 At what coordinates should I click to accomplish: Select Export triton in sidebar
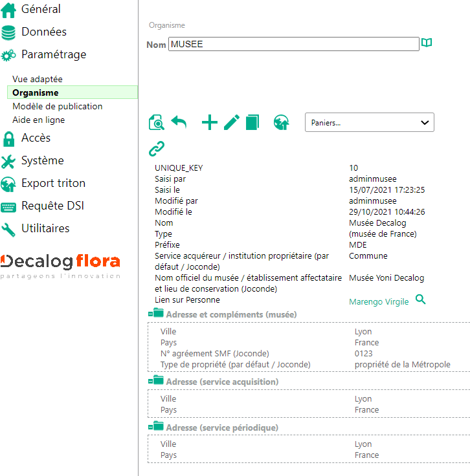pos(53,183)
